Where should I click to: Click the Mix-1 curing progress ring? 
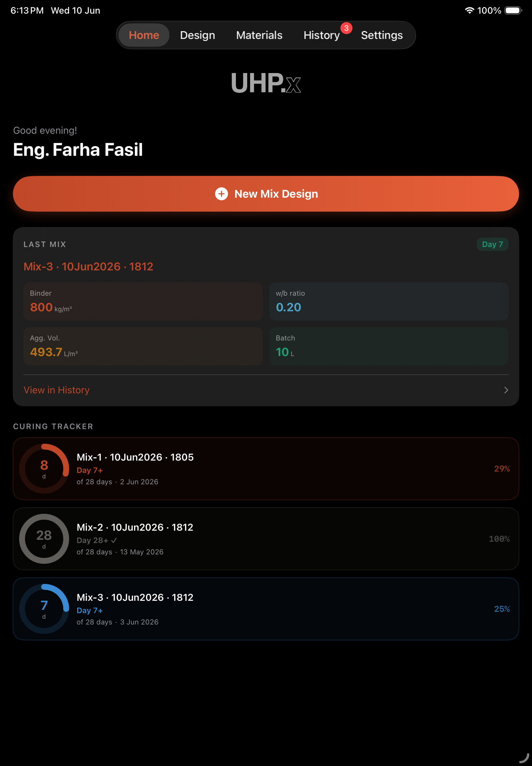tap(44, 469)
